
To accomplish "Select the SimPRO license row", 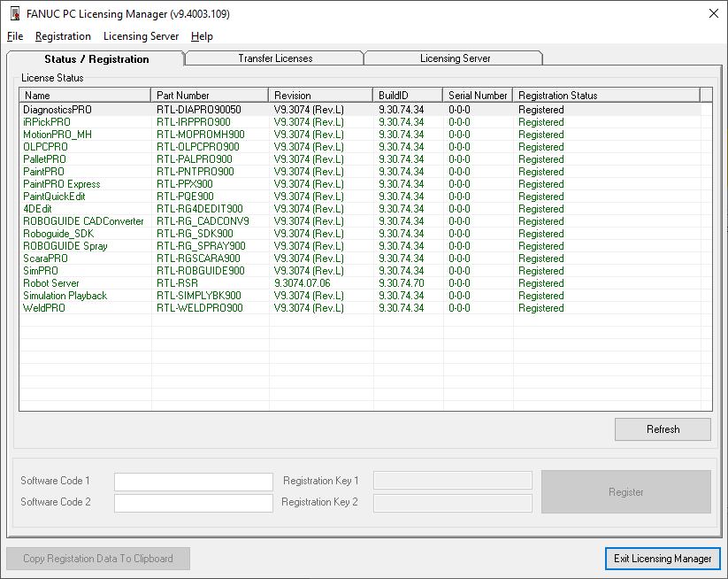I will coord(360,271).
